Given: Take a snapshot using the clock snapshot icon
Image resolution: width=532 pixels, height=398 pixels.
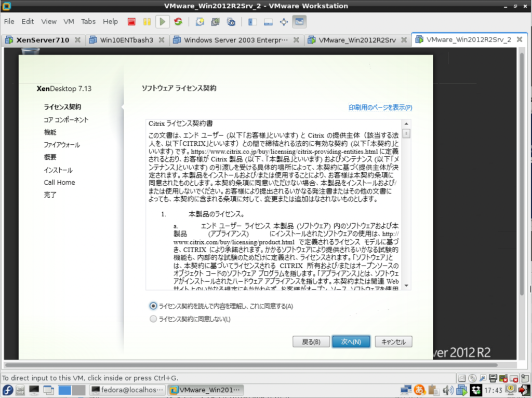Looking at the screenshot, I should (x=200, y=22).
